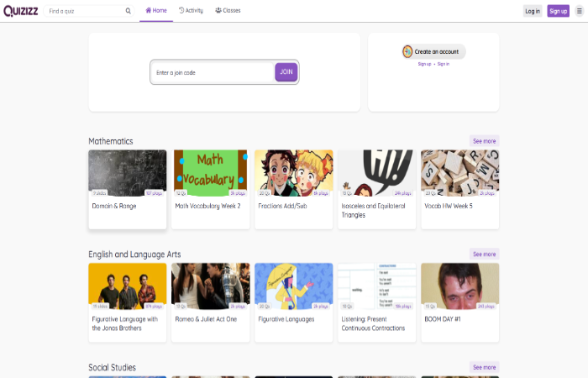This screenshot has width=588, height=378.
Task: Open the Jonas Brothers figurative language thumbnail
Action: (x=128, y=286)
